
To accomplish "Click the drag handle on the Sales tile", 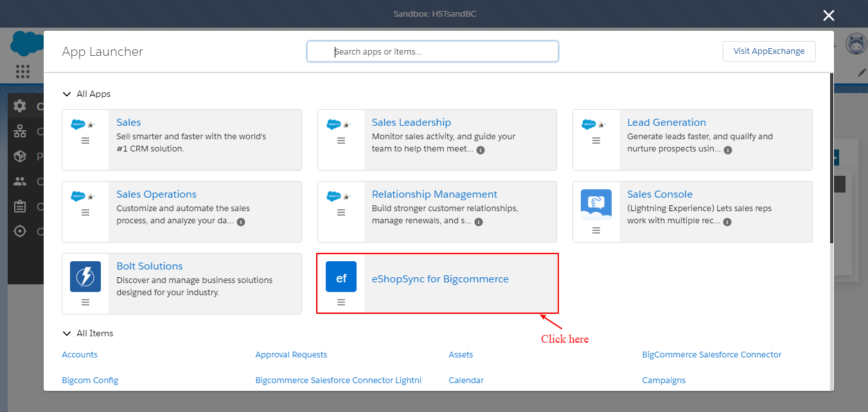I will (85, 141).
